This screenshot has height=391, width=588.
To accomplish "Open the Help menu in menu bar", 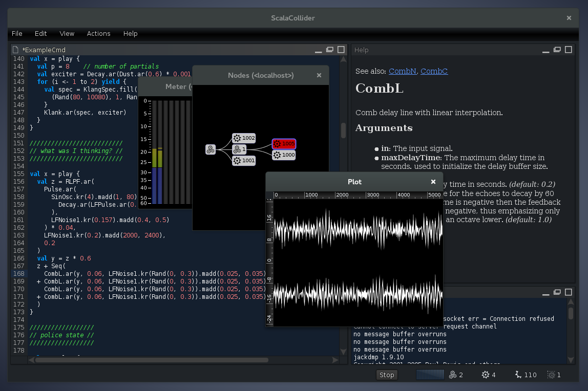I will point(130,34).
